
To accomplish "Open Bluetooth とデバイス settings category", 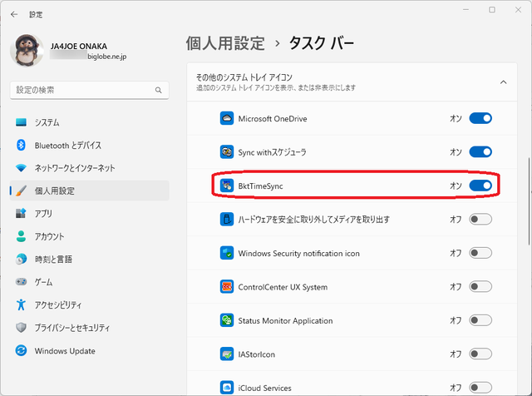I will click(90, 145).
